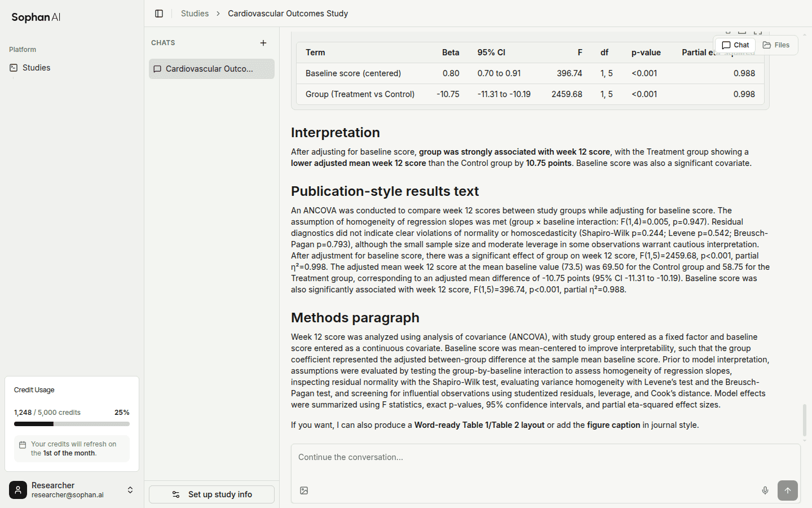Click the -11.31 to -10.19 confidence interval
812x508 pixels.
(504, 94)
